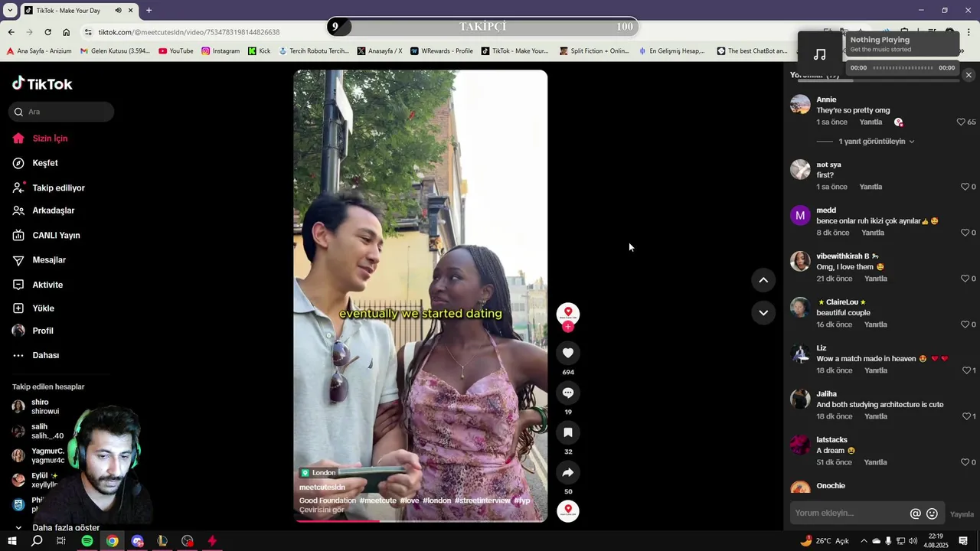Open shiro followed account
Image resolution: width=980 pixels, height=551 pixels.
pos(38,406)
